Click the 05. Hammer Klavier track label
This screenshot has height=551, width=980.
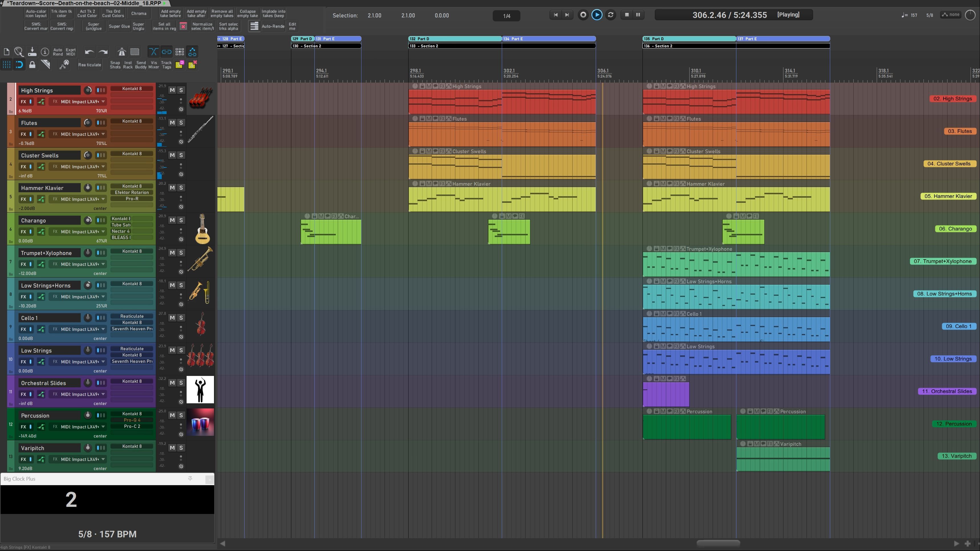coord(948,196)
